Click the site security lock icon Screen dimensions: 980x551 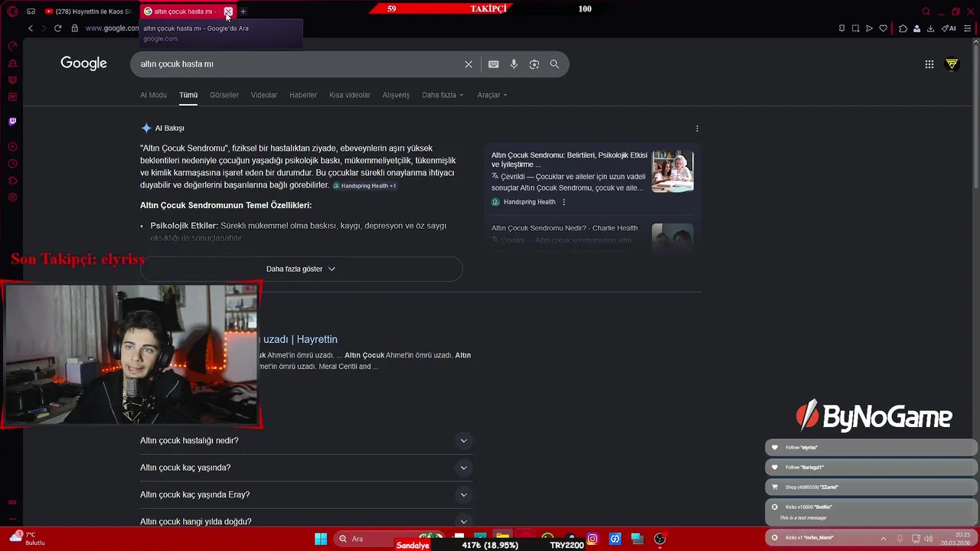click(74, 28)
